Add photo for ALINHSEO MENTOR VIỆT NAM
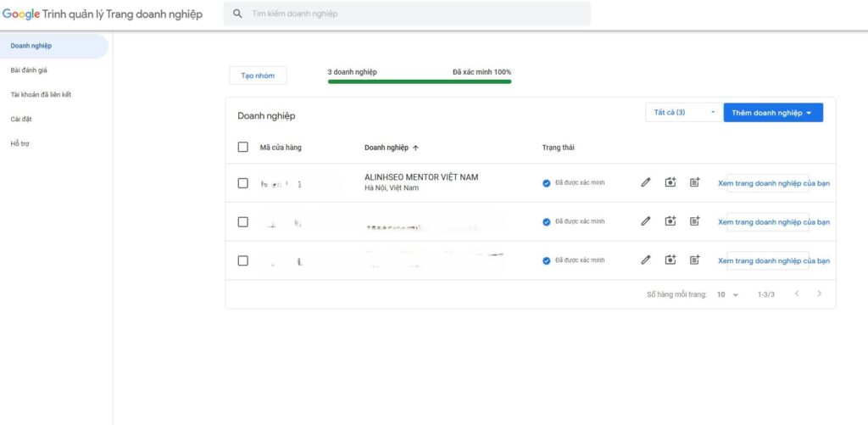The height and width of the screenshot is (425, 868). point(670,182)
